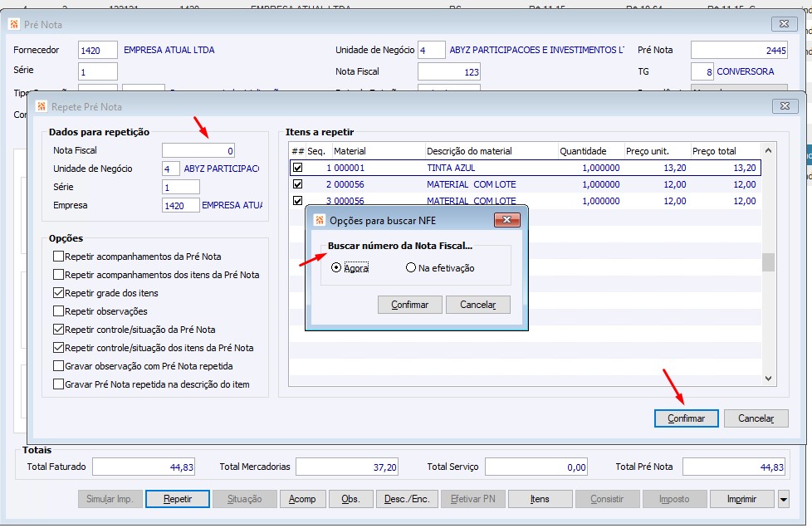This screenshot has height=528, width=812.
Task: Click the Descrição do material column header
Action: point(492,151)
